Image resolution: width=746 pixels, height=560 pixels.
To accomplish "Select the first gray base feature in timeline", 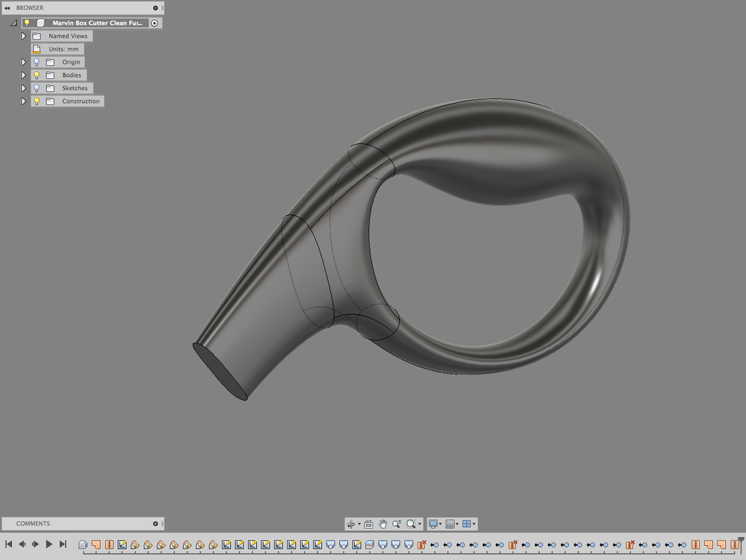I will click(83, 544).
